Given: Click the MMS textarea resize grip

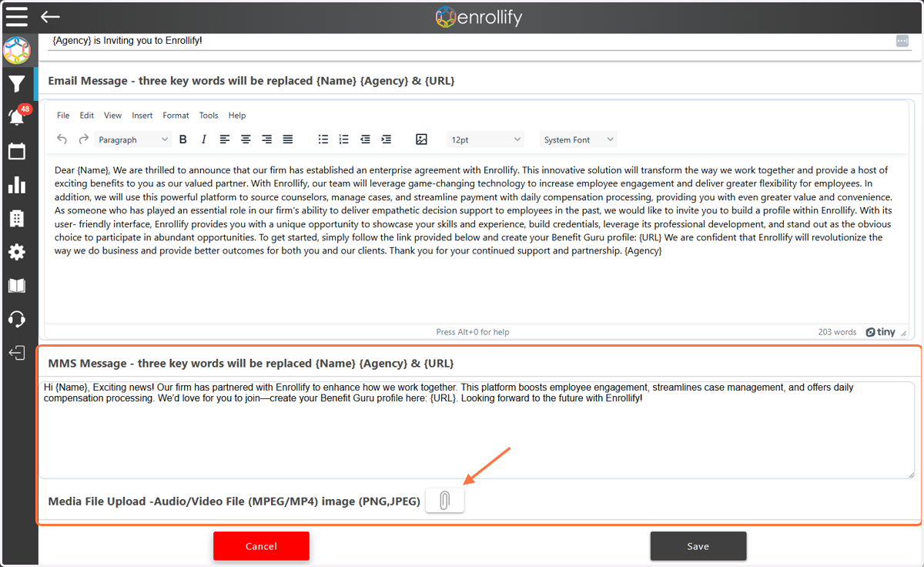Looking at the screenshot, I should (910, 474).
